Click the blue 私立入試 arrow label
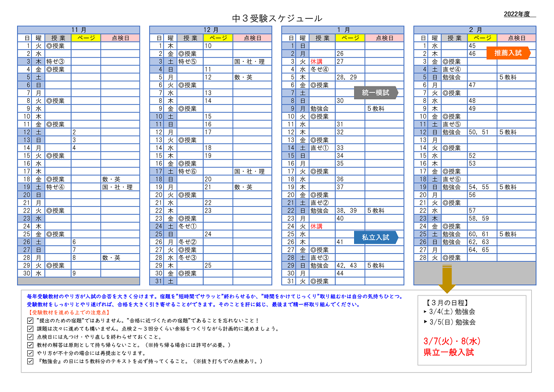The width and height of the screenshot is (554, 392). 375,237
